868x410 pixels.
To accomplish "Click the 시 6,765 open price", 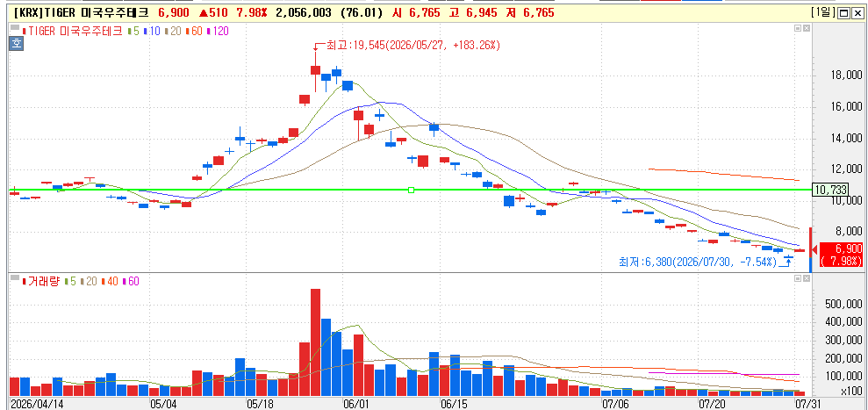I will tap(416, 13).
